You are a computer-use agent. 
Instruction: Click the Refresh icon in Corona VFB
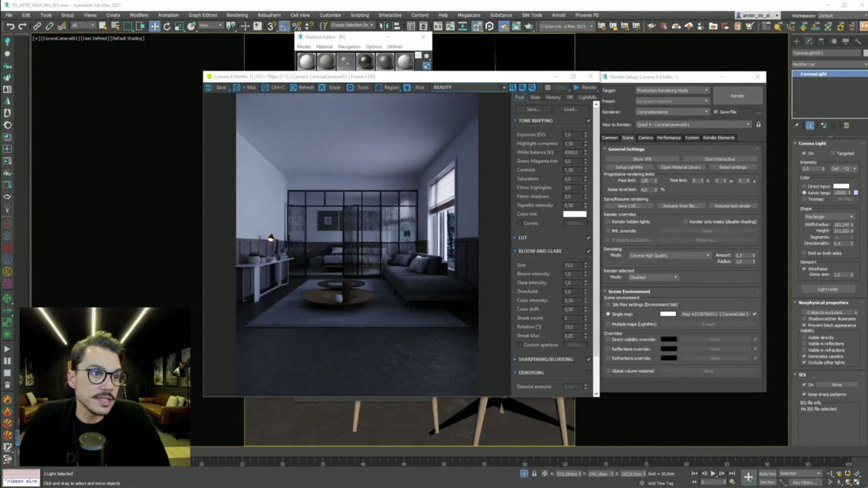[x=293, y=87]
